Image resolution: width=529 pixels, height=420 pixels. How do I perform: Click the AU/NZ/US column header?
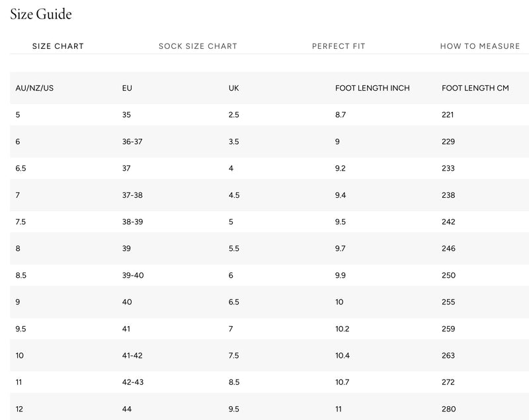pos(34,88)
